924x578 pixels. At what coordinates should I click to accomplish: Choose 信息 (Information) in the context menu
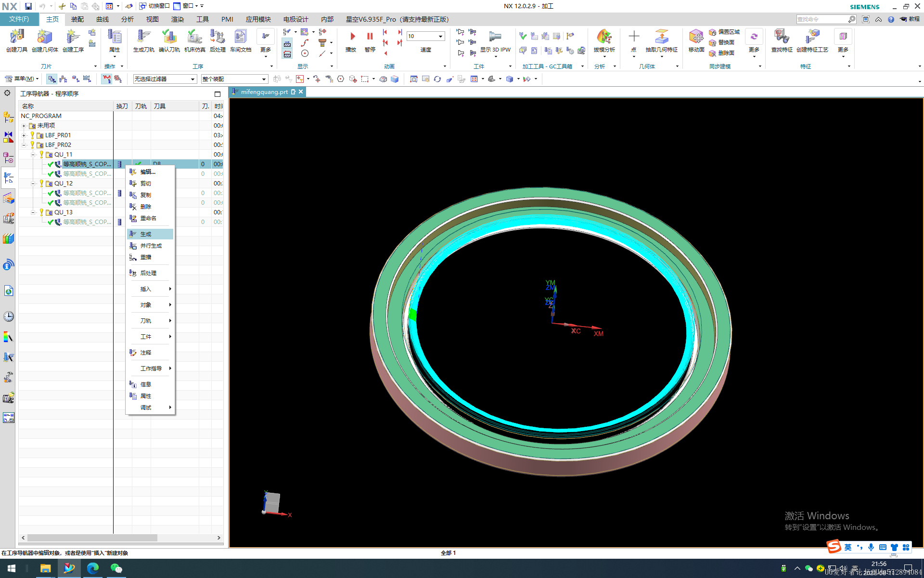[x=150, y=384]
